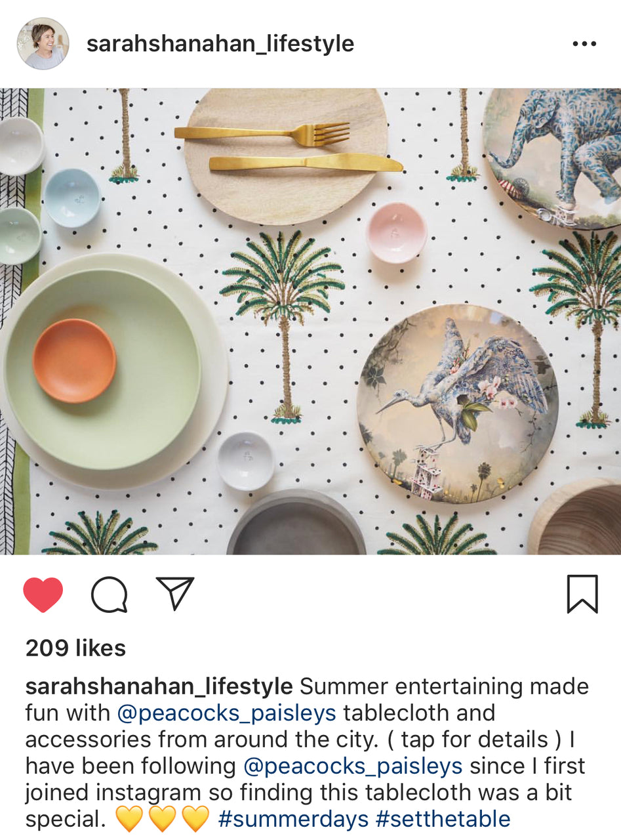Open sarahshanahan_lifestyle name in the caption

[x=159, y=686]
